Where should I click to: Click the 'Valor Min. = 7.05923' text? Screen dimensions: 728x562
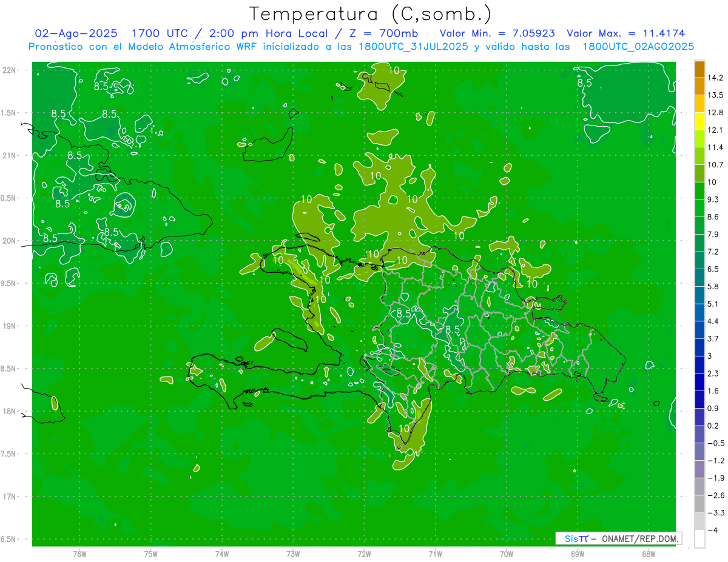pyautogui.click(x=497, y=33)
